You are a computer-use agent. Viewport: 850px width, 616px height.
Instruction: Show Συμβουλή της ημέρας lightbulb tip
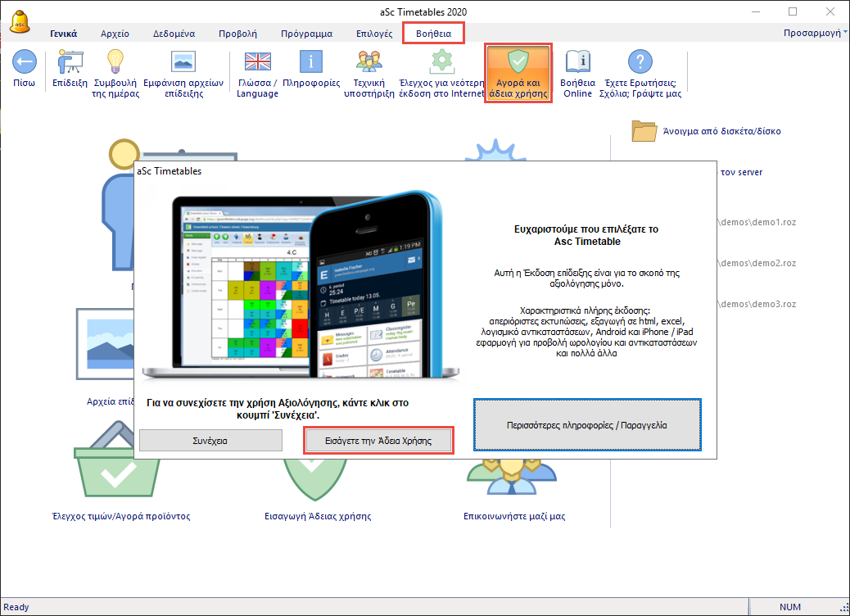point(115,62)
